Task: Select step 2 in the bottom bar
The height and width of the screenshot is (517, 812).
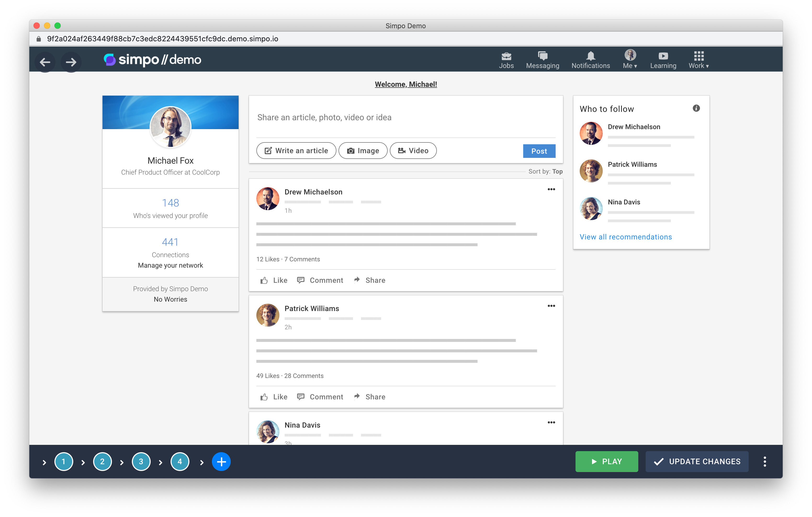Action: 102,462
